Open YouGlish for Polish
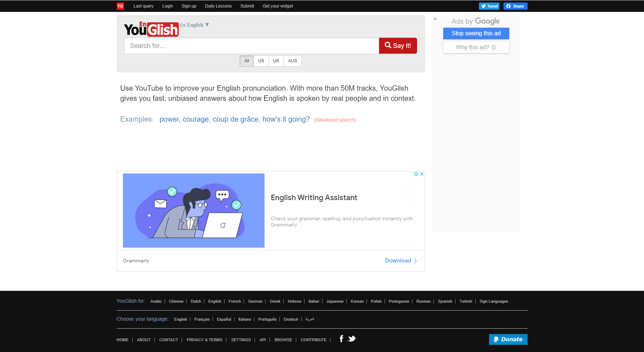The image size is (644, 352). [x=376, y=302]
